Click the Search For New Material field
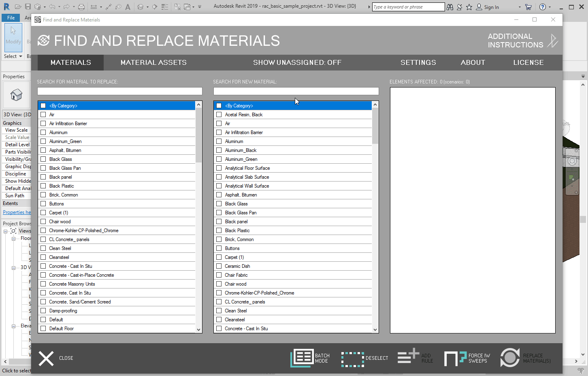This screenshot has height=376, width=588. 296,91
